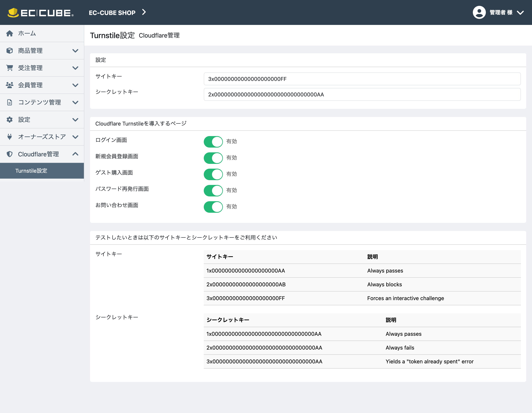Image resolution: width=532 pixels, height=413 pixels.
Task: Click the Turnstile設定 page heading
Action: click(x=112, y=35)
